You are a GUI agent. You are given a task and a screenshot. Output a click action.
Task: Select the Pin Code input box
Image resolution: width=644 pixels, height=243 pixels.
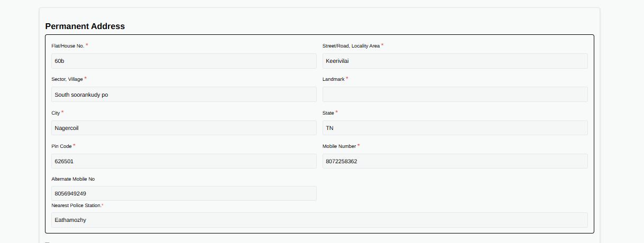coord(183,161)
